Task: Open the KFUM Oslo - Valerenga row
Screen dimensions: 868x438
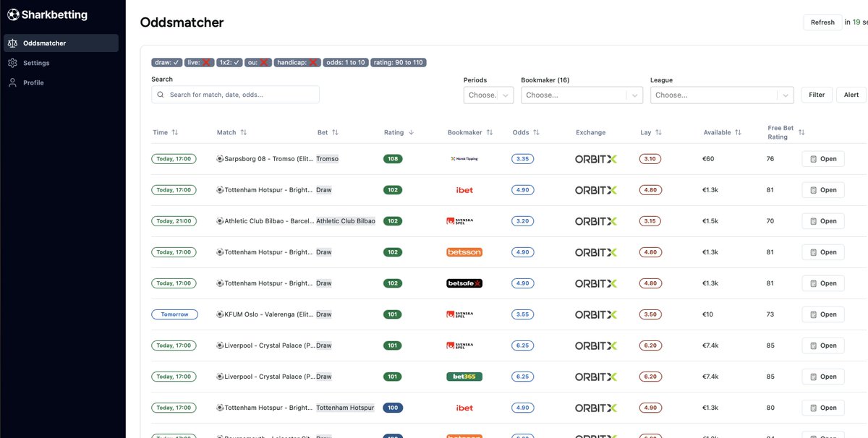Action: (x=822, y=314)
